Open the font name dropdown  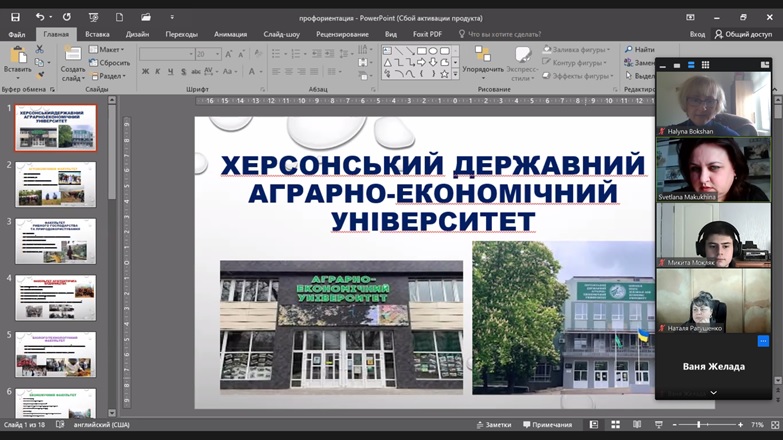191,54
